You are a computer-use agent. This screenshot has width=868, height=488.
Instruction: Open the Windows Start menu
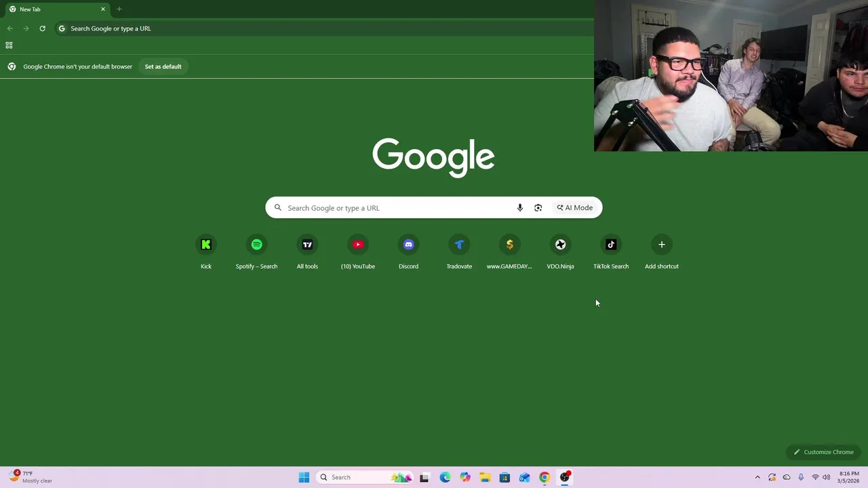pyautogui.click(x=304, y=477)
